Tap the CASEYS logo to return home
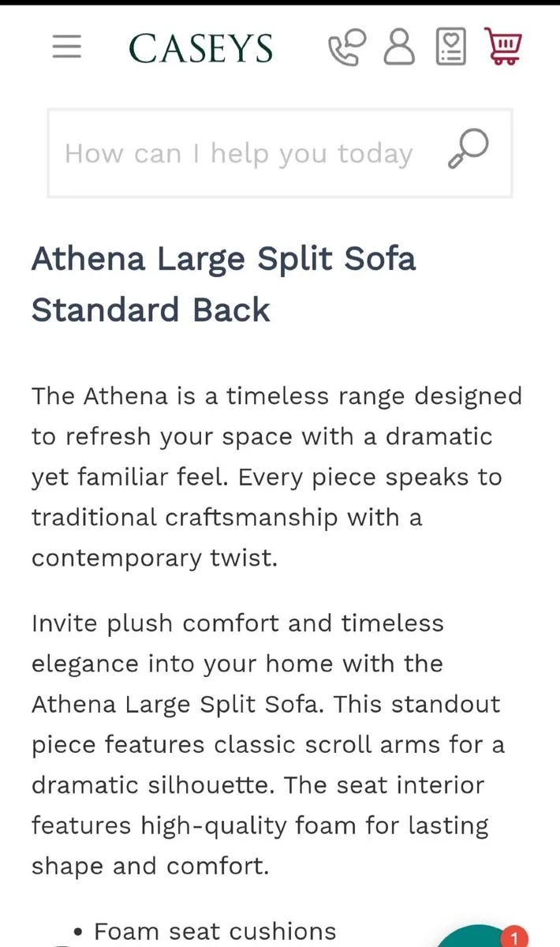This screenshot has height=947, width=560. pos(200,47)
